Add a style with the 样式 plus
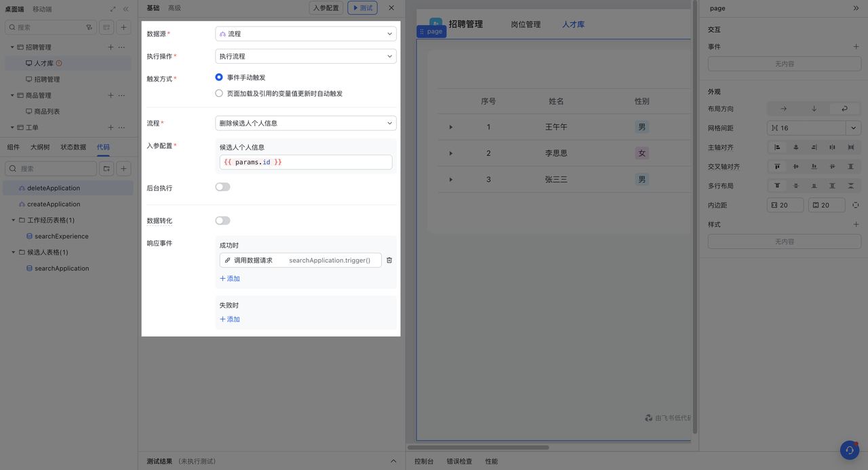 point(856,224)
